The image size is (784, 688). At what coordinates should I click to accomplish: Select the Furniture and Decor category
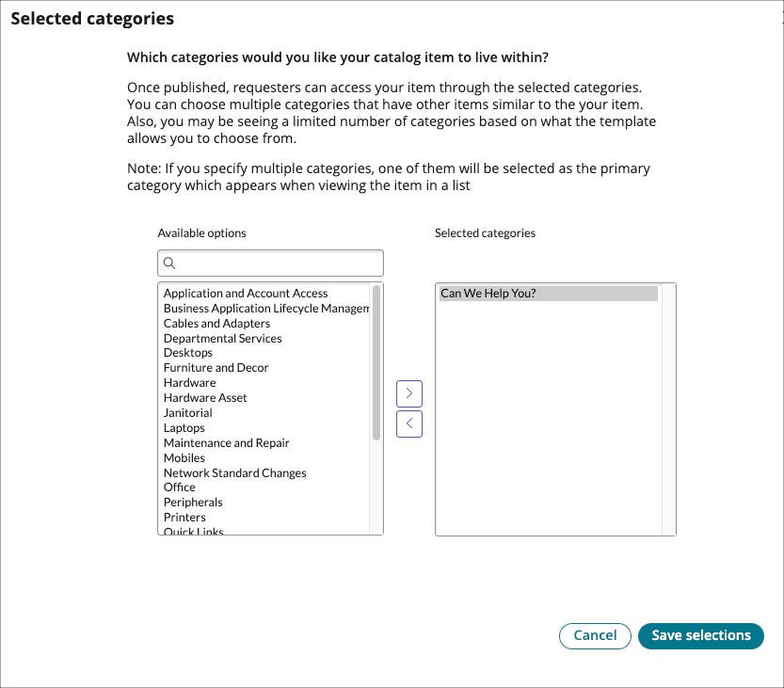(x=216, y=367)
